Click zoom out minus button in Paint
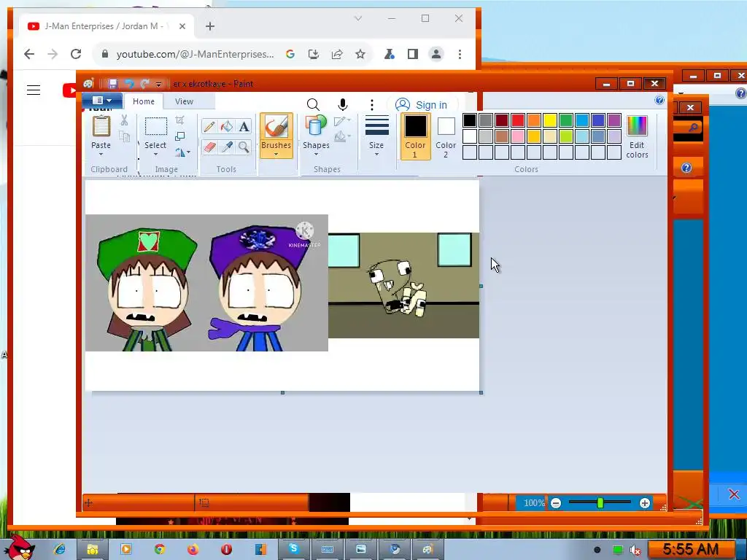 [555, 503]
